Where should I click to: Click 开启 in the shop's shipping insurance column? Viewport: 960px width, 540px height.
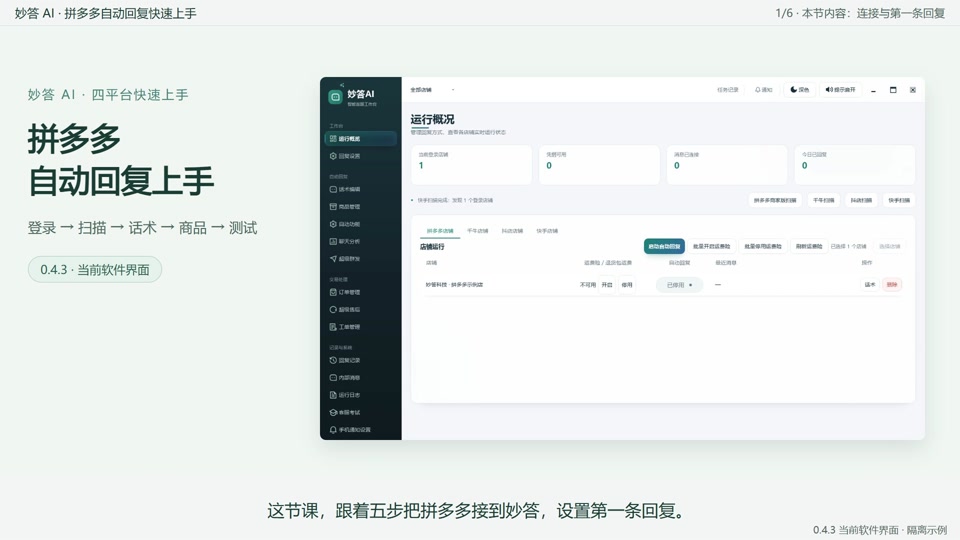(607, 285)
